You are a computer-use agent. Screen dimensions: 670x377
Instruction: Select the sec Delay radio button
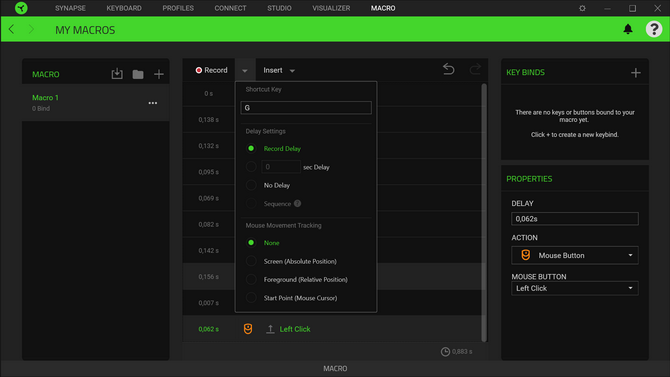[251, 167]
